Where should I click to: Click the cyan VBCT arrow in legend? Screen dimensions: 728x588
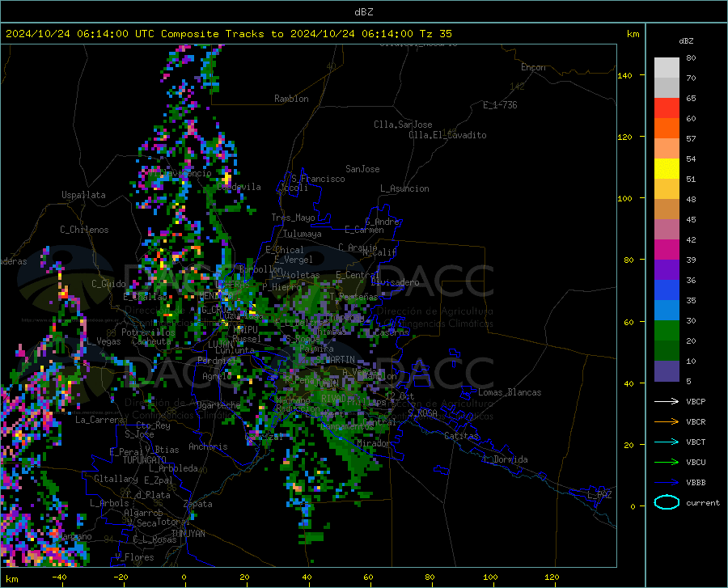point(667,442)
